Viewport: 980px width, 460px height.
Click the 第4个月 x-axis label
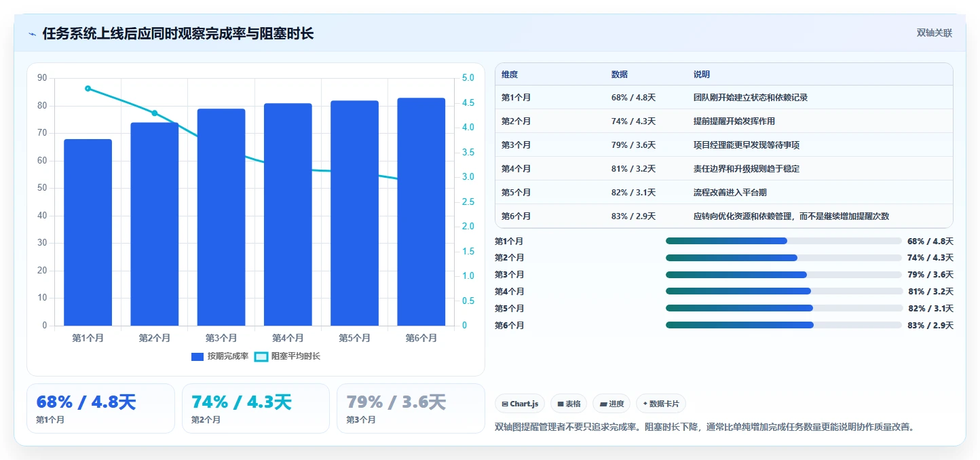(288, 338)
